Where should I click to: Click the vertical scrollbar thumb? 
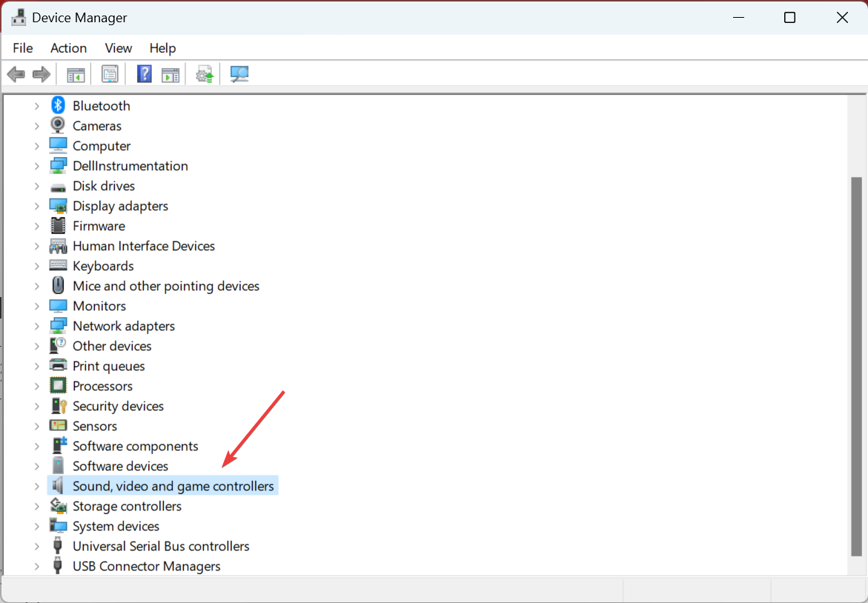tap(856, 366)
